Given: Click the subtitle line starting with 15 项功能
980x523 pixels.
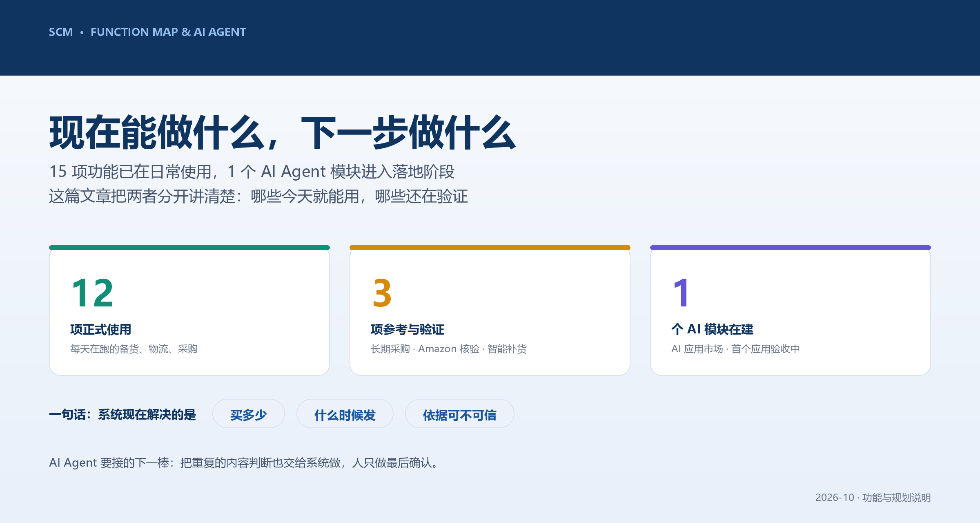Looking at the screenshot, I should [x=252, y=172].
